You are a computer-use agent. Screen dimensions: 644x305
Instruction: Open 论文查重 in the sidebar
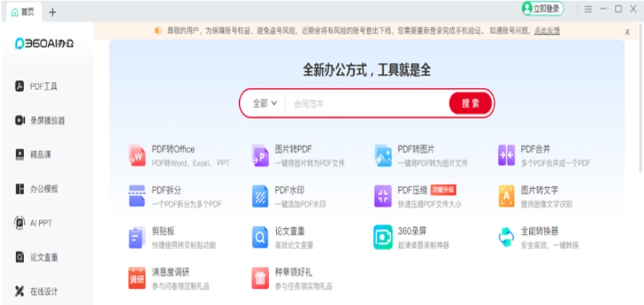[36, 257]
